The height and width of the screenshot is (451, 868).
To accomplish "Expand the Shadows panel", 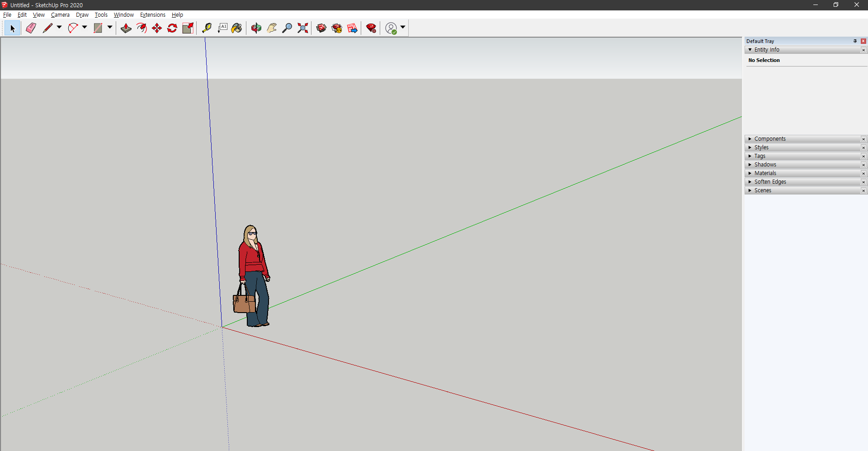I will (x=750, y=165).
